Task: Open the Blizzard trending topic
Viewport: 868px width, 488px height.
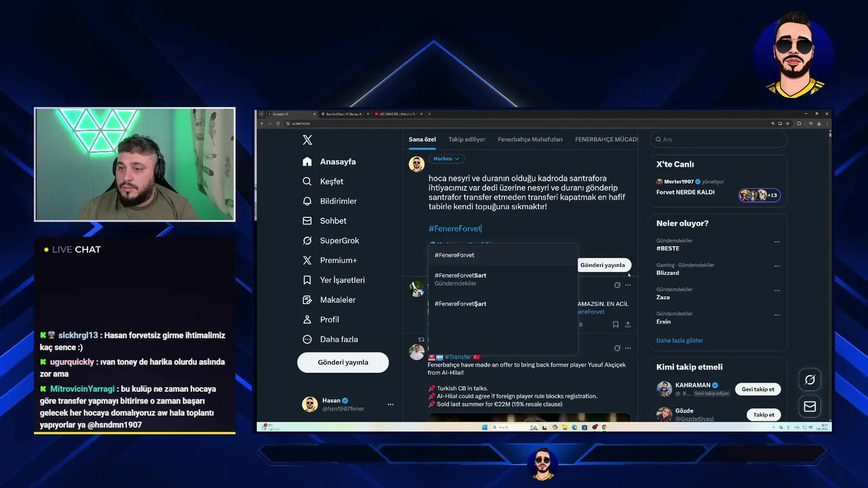Action: click(668, 273)
